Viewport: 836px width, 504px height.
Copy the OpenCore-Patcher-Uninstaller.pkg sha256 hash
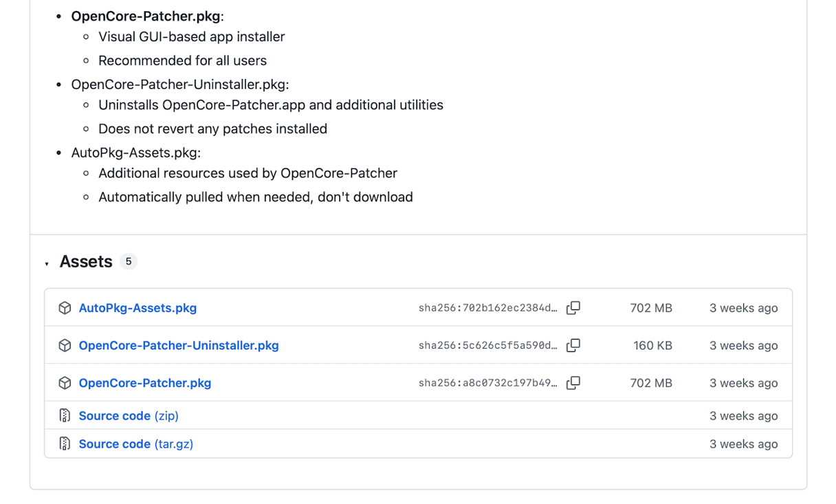point(573,345)
